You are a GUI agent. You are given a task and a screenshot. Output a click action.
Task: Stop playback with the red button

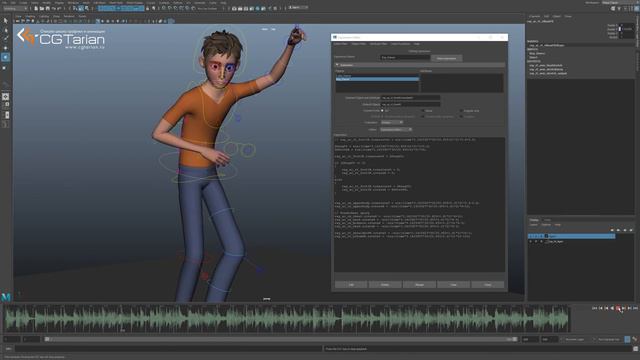click(x=618, y=308)
